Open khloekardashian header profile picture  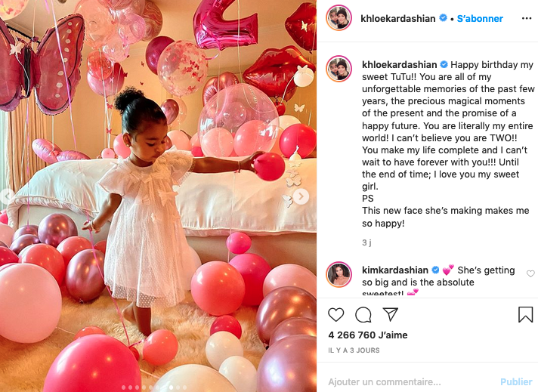click(x=339, y=18)
